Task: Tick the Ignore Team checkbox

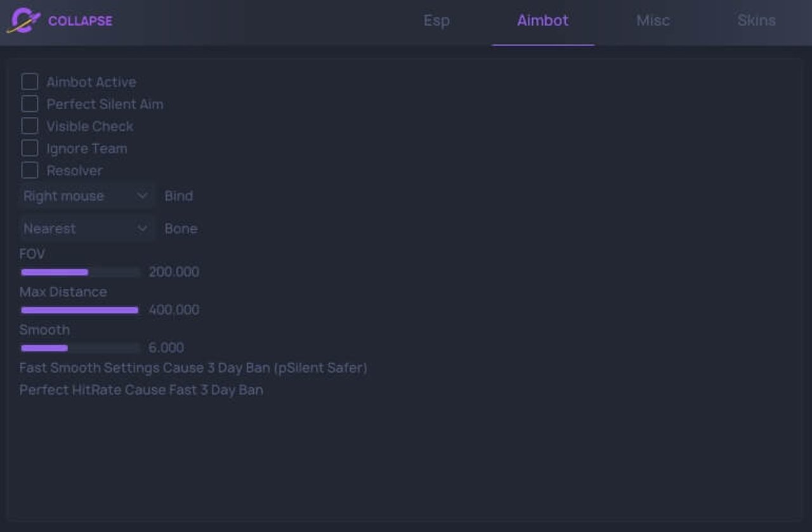Action: tap(30, 149)
